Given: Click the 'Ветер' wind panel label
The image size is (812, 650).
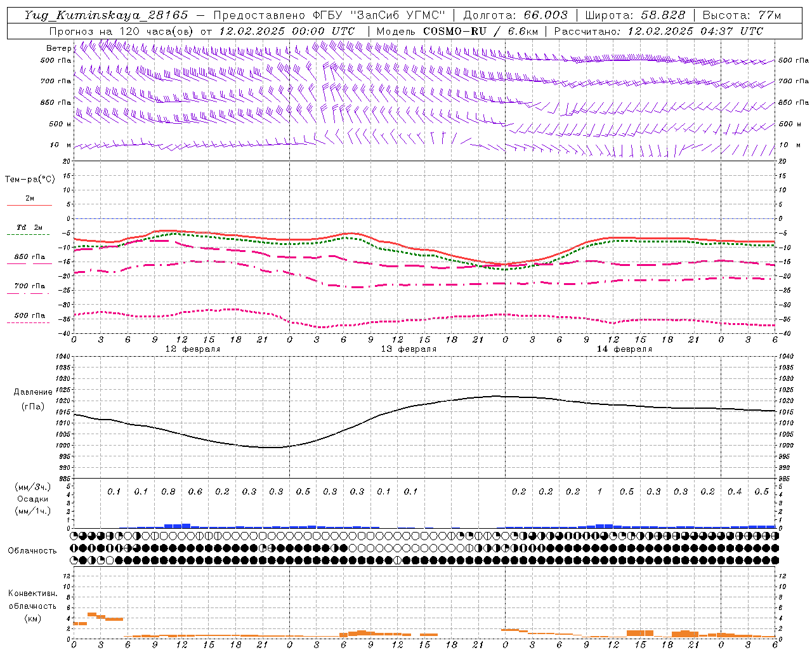Looking at the screenshot, I should pyautogui.click(x=58, y=48).
